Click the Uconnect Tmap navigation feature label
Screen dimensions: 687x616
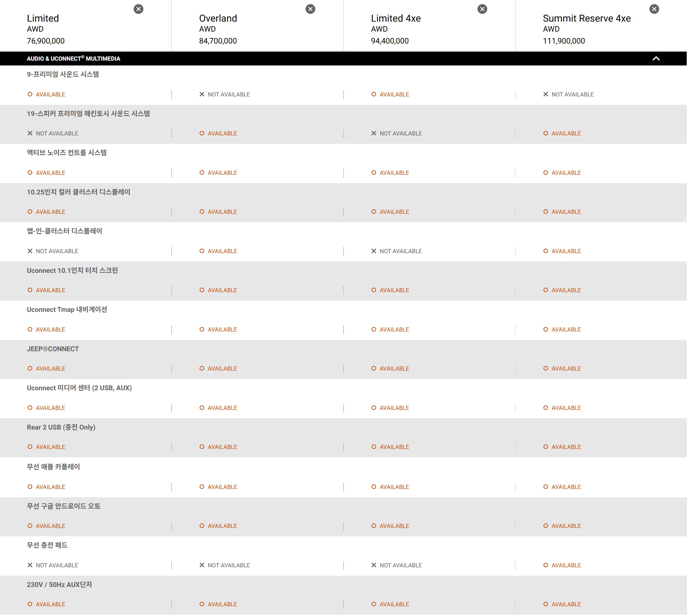click(x=67, y=310)
